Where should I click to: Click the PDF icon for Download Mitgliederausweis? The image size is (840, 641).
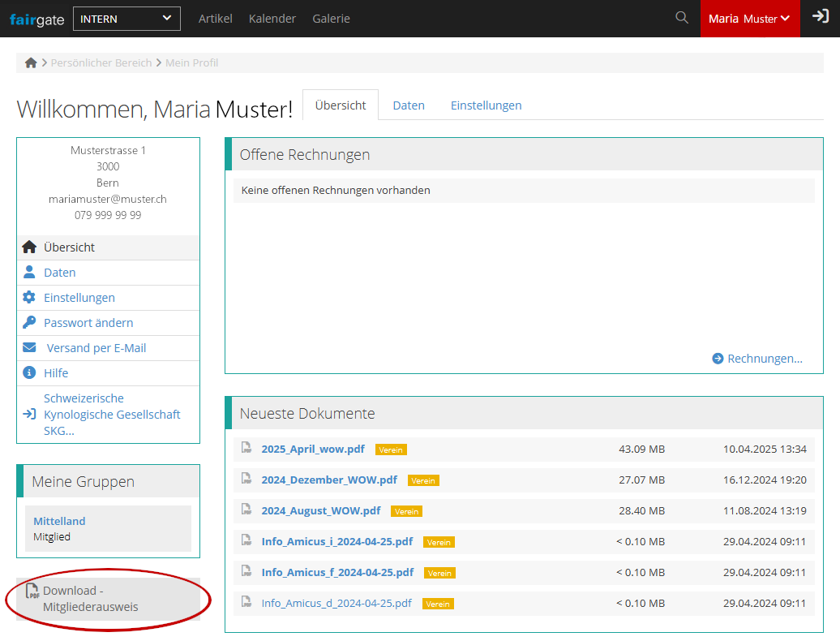click(x=32, y=592)
